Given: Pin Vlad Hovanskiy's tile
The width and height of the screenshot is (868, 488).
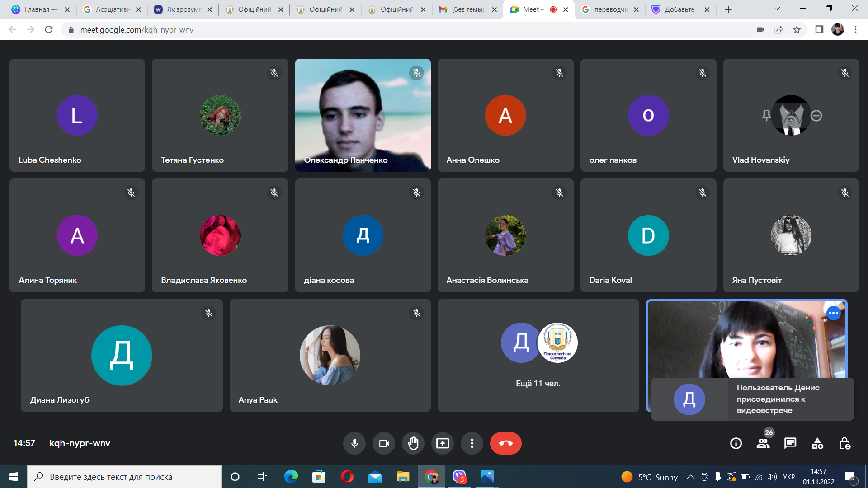Looking at the screenshot, I should (766, 115).
